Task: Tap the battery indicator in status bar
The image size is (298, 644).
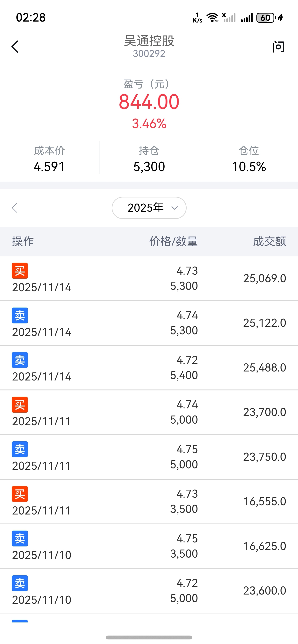Action: pyautogui.click(x=266, y=18)
